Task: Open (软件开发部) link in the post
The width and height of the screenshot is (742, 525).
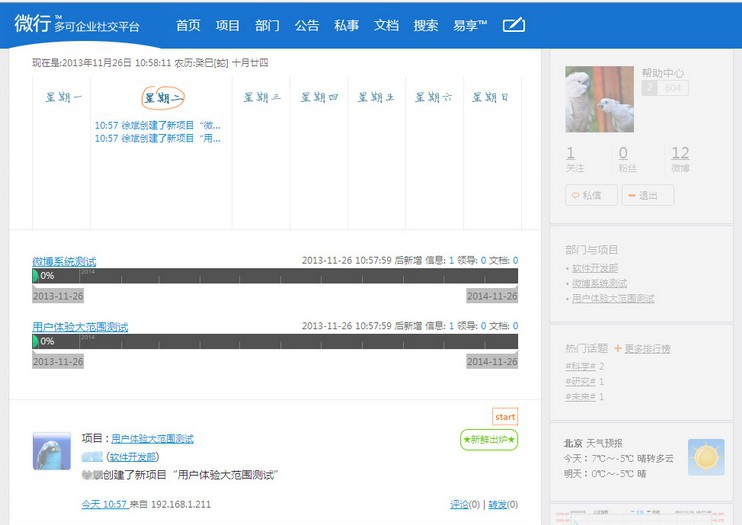Action: point(132,457)
